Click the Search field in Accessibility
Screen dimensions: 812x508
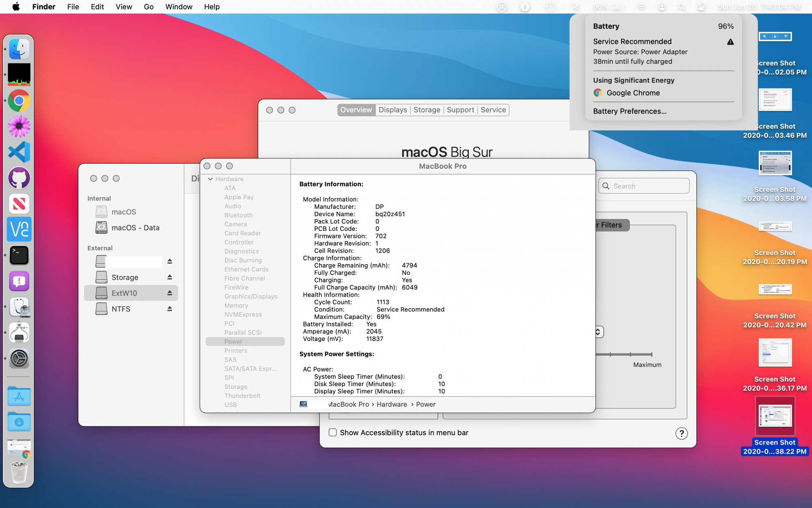point(644,186)
